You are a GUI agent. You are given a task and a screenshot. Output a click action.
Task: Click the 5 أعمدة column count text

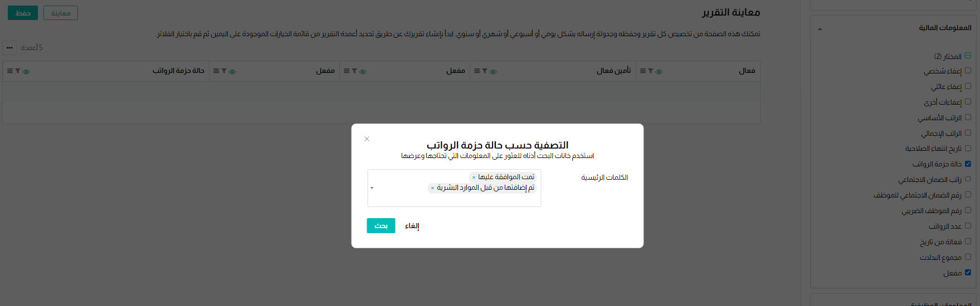point(32,48)
